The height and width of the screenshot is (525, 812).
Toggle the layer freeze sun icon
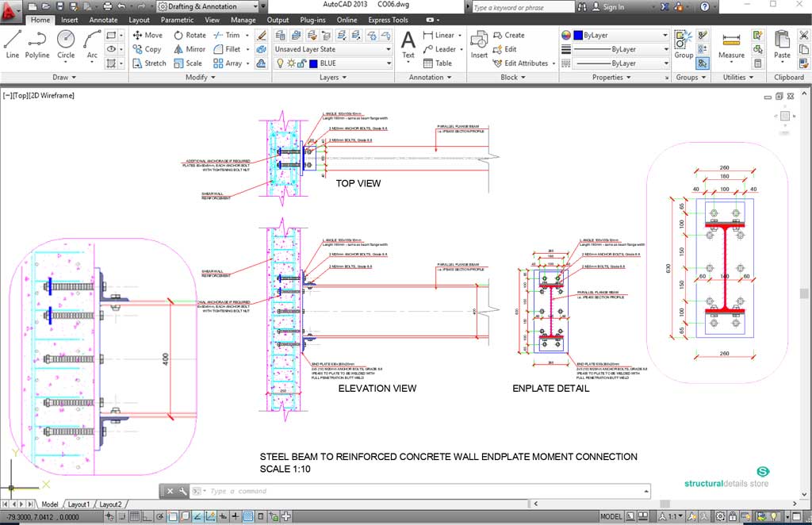click(x=290, y=63)
